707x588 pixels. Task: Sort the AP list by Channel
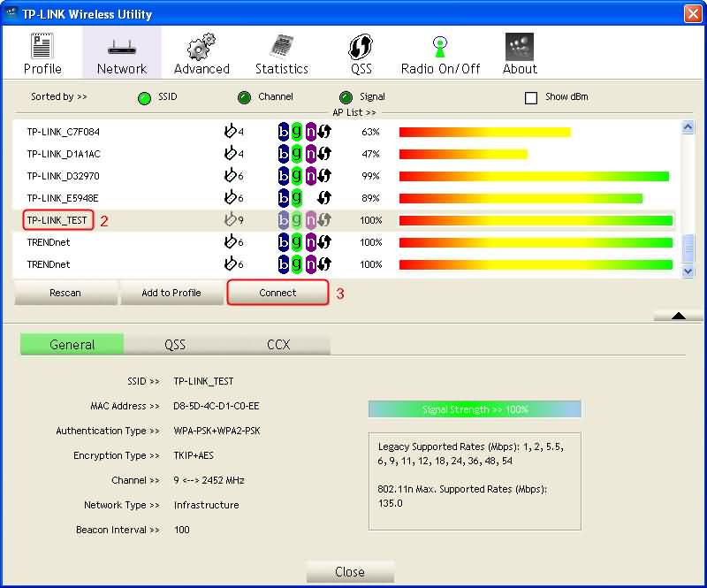tap(244, 97)
